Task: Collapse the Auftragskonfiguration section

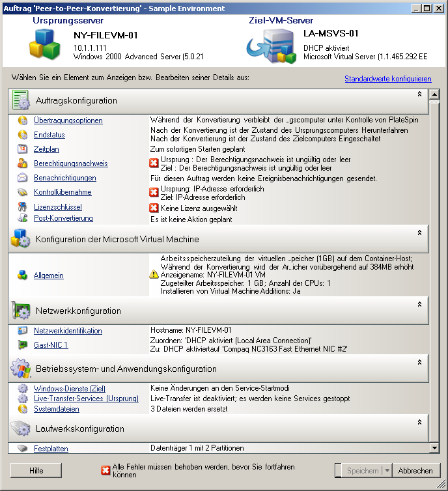Action: pos(419,94)
